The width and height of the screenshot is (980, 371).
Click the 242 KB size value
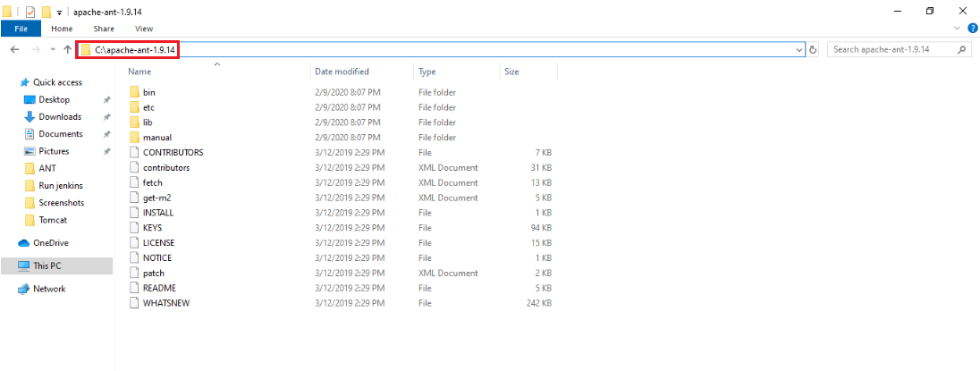(539, 303)
